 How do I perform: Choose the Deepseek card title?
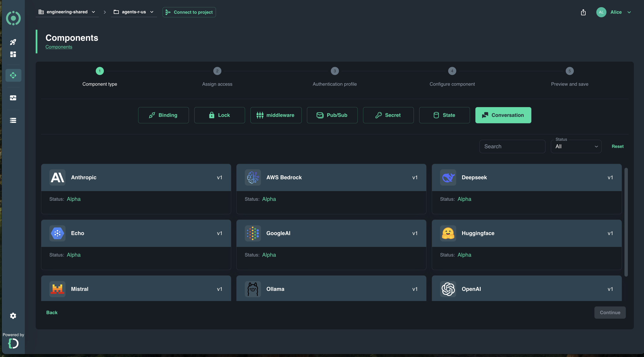click(474, 177)
